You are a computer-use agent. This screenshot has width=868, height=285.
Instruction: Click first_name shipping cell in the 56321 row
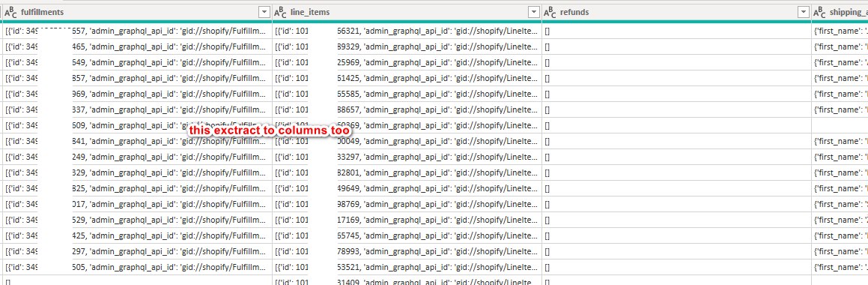(840, 31)
